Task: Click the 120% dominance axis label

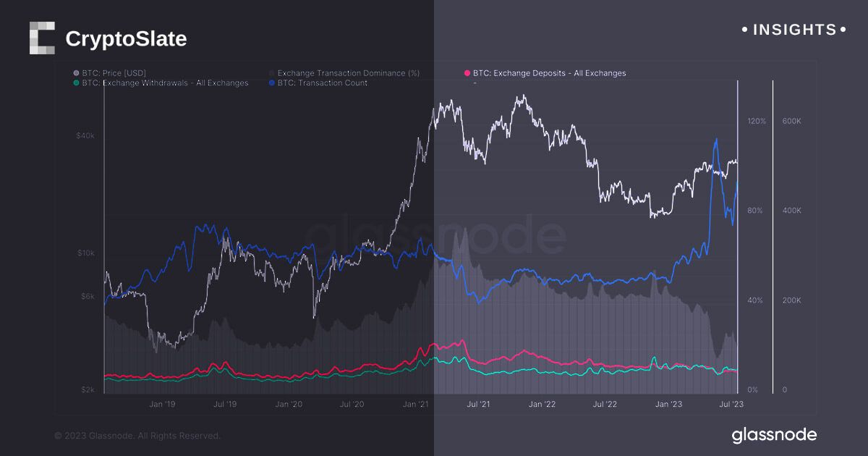Action: click(756, 122)
